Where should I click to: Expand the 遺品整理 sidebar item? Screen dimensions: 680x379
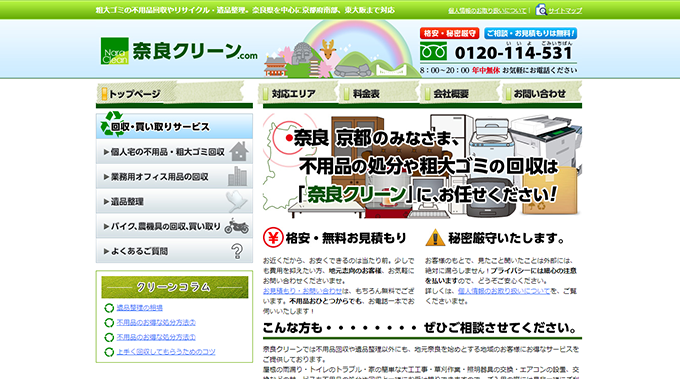(x=174, y=201)
